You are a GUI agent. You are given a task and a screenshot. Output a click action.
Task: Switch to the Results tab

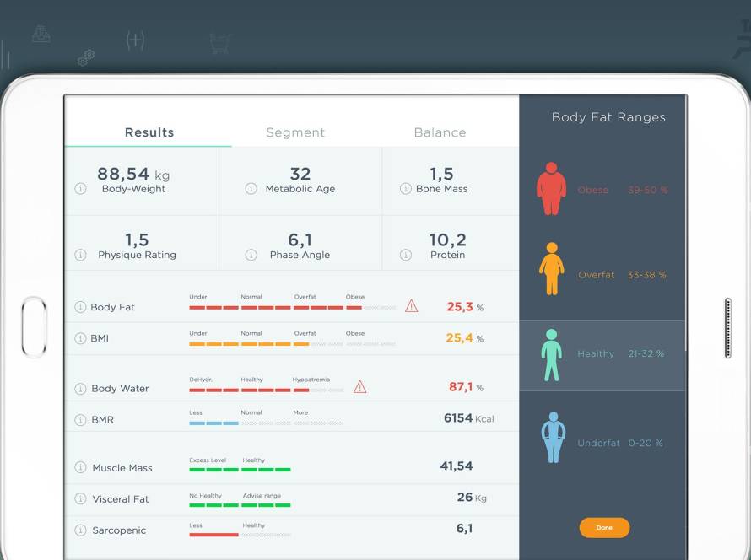point(149,132)
